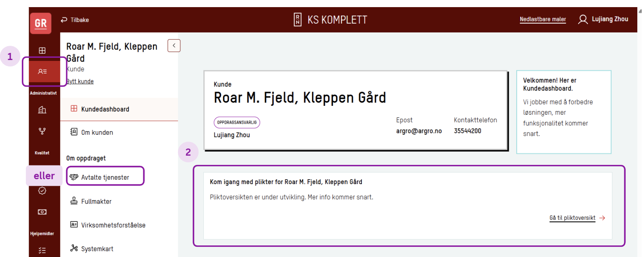644x257 pixels.
Task: Open the building icon under Administrativt
Action: (x=42, y=110)
